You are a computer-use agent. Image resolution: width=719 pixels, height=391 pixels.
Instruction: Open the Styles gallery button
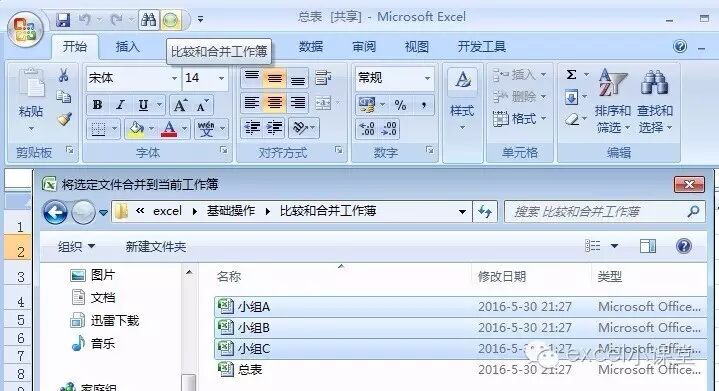(x=462, y=99)
